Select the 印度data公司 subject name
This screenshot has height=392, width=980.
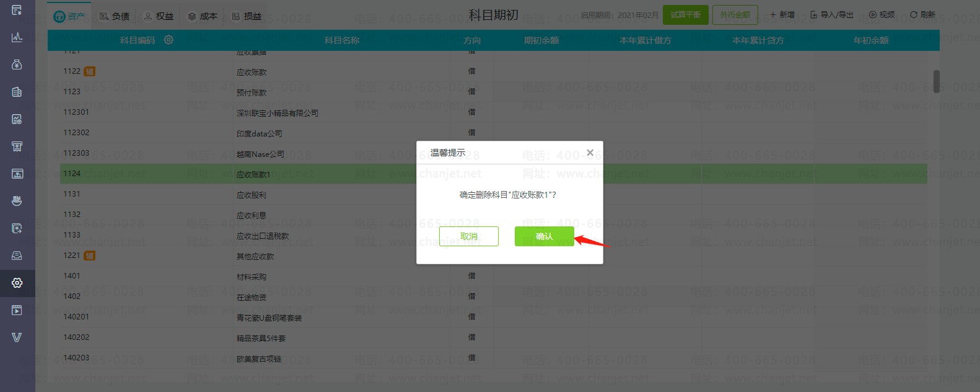click(x=259, y=133)
